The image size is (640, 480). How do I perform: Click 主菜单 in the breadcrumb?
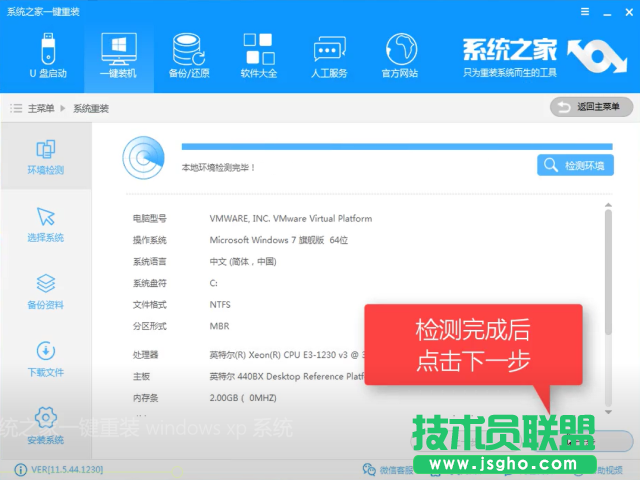[40, 108]
